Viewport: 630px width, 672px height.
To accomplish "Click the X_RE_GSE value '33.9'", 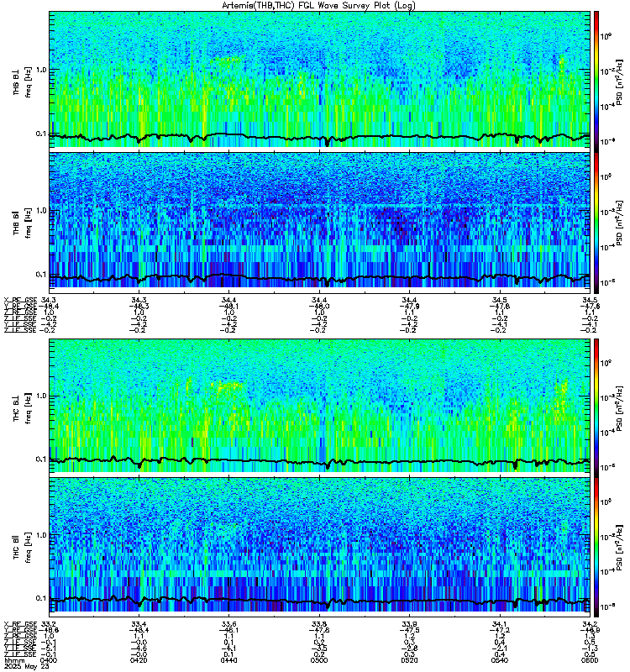I will [x=409, y=624].
